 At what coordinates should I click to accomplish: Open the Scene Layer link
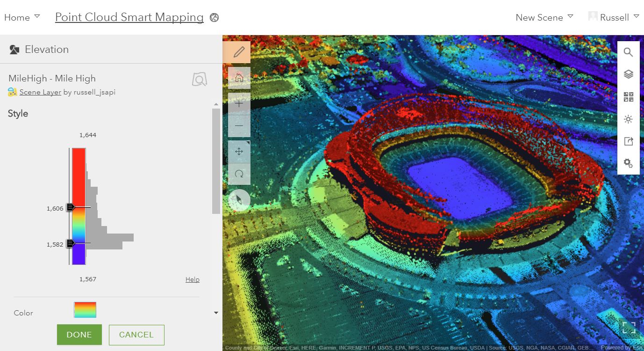(x=40, y=92)
